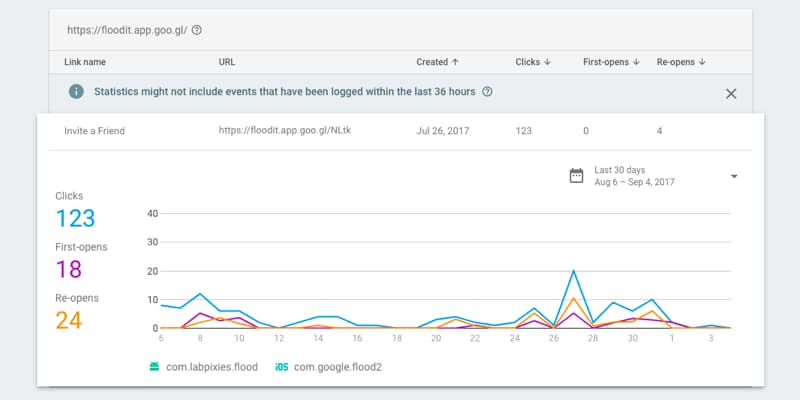The image size is (800, 400).
Task: Click the down arrow beside First-opens header
Action: 636,62
